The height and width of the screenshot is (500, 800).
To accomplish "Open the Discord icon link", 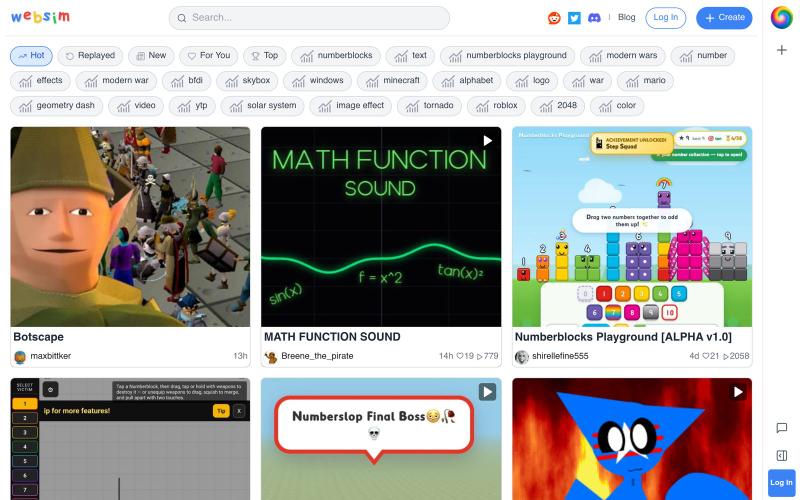I will [x=594, y=18].
